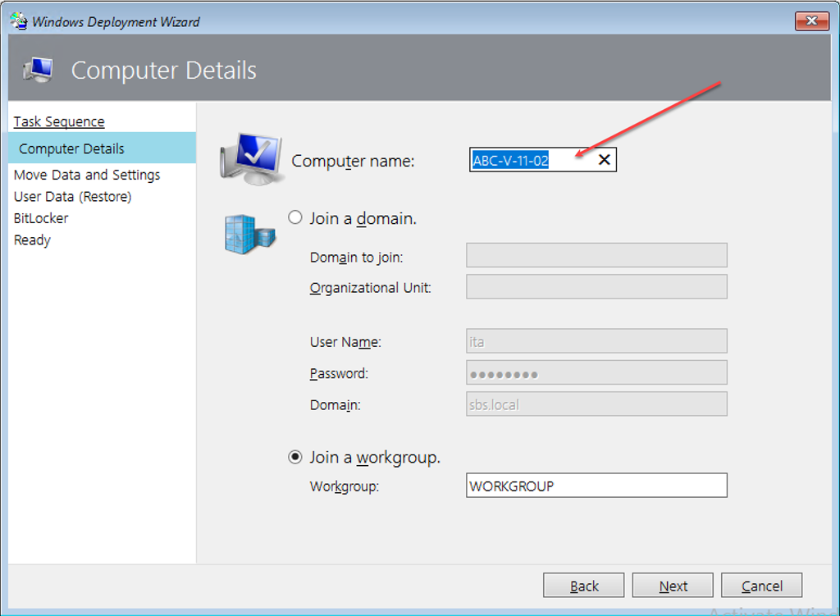Screen dimensions: 840x616
Task: Select Computer Details in the sidebar
Action: (71, 148)
